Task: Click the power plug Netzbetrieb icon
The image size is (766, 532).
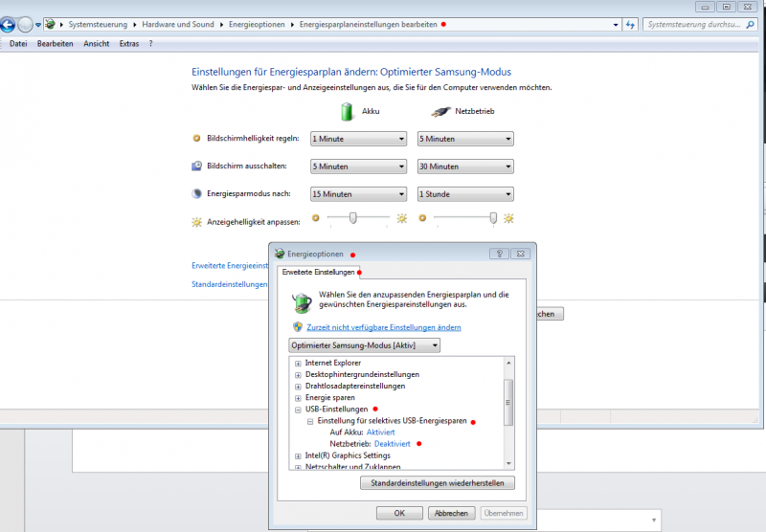Action: 440,112
